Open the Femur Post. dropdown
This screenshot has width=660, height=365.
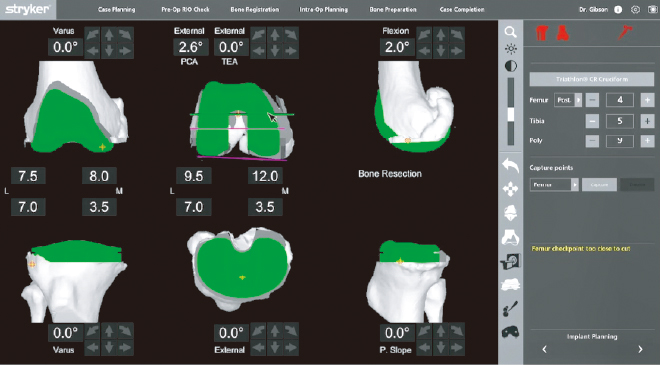click(568, 100)
